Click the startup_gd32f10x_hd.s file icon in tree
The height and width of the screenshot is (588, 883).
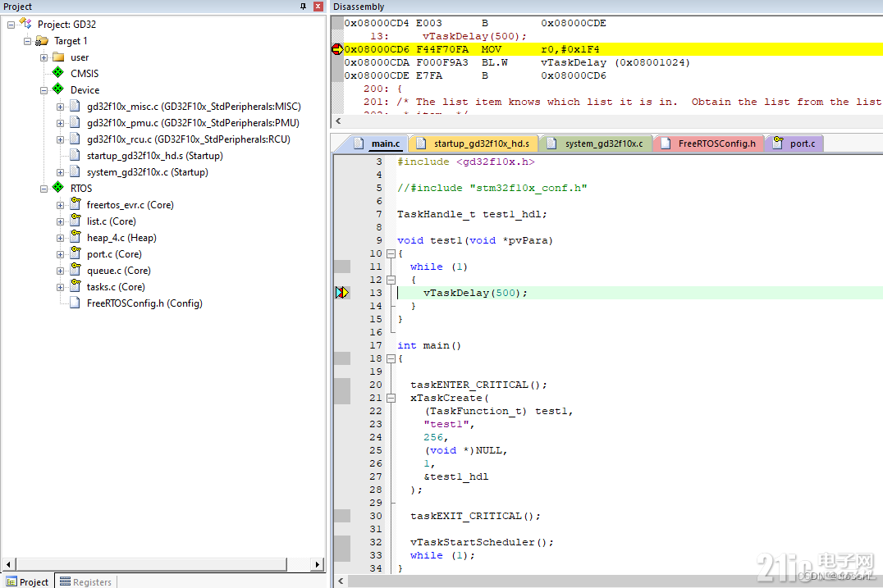[75, 155]
